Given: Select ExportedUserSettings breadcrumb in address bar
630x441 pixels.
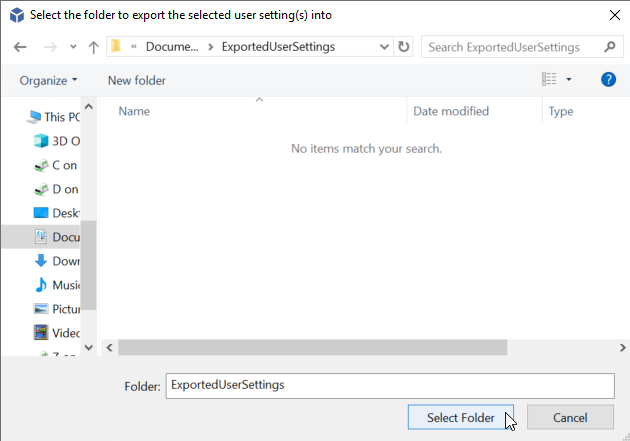Looking at the screenshot, I should click(278, 47).
